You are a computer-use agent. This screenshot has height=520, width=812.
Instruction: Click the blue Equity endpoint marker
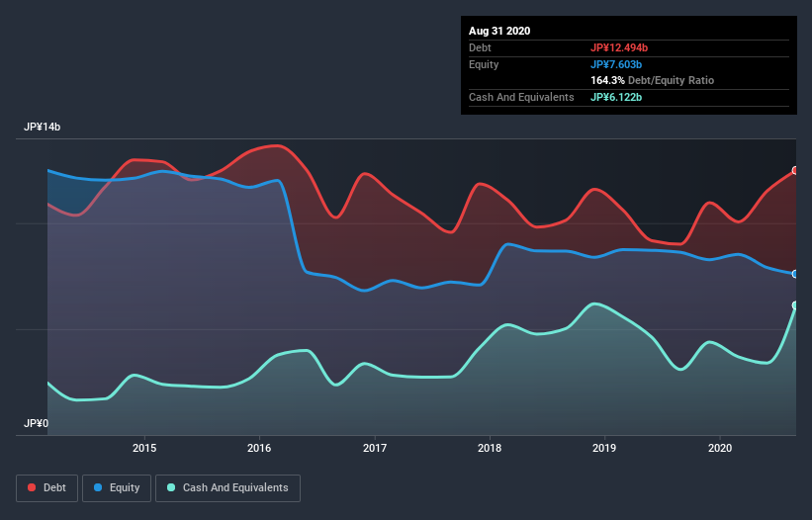795,274
